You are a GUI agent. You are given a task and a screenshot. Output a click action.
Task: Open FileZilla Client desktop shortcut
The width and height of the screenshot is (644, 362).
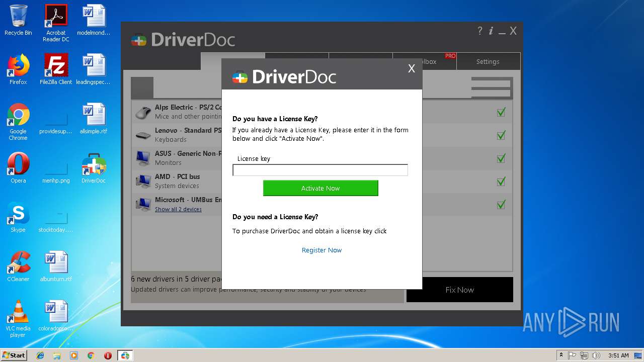[x=56, y=69]
